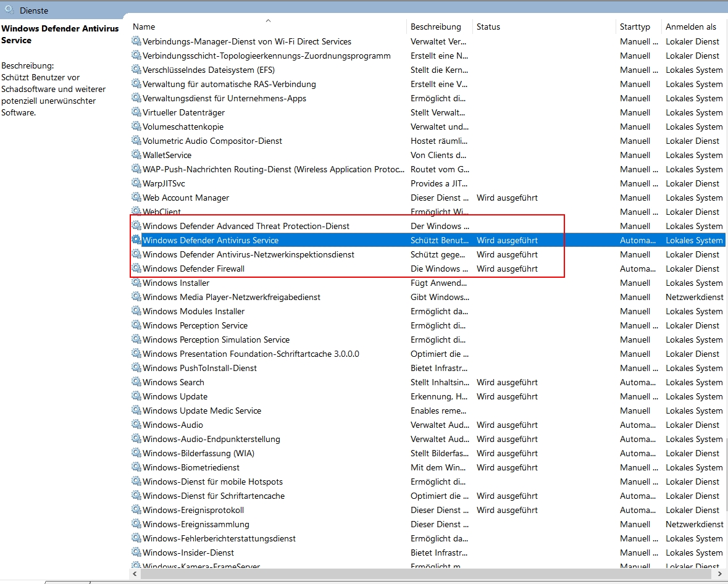Click gear icon beside Windows Update Medic Service
728x584 pixels.
click(136, 411)
